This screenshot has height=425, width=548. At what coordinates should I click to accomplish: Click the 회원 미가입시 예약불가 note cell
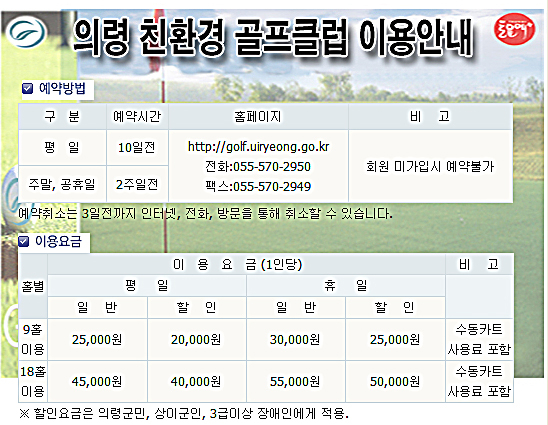[430, 166]
